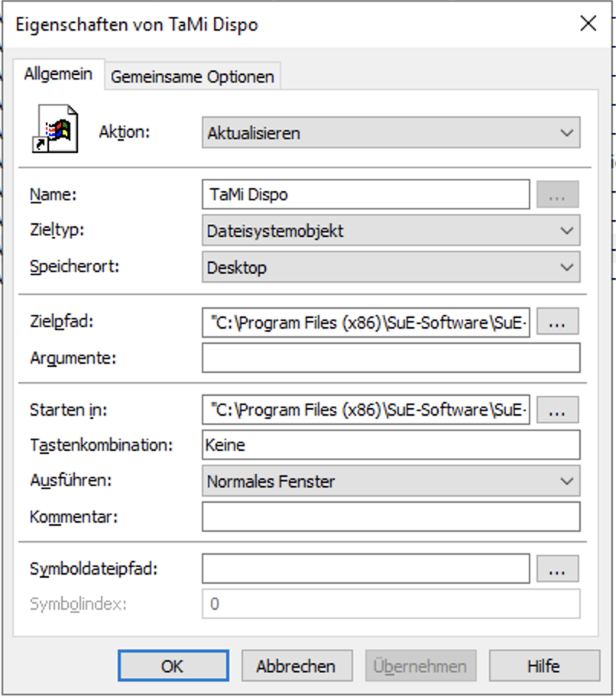Open the Aktion dropdown showing Aktualisieren

pyautogui.click(x=391, y=132)
